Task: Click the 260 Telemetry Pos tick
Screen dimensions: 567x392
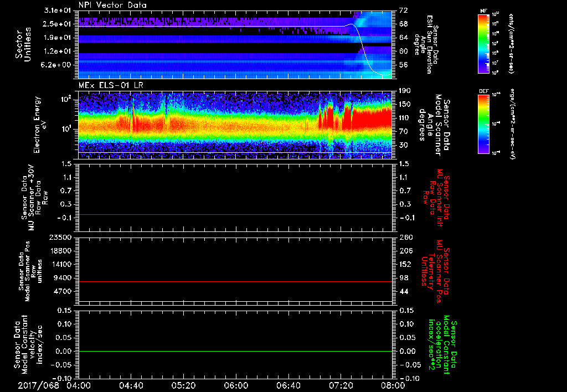Action: pyautogui.click(x=406, y=237)
